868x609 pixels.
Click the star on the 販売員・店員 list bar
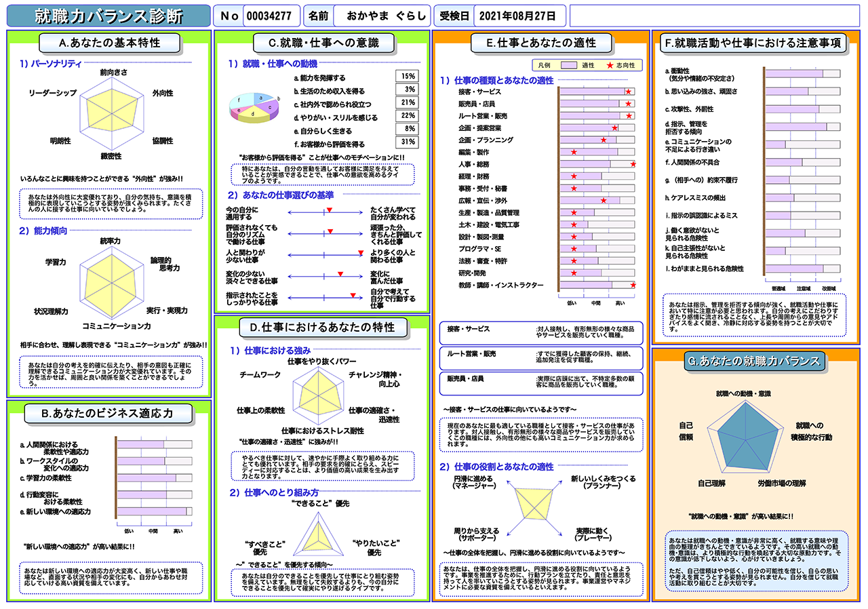click(629, 104)
